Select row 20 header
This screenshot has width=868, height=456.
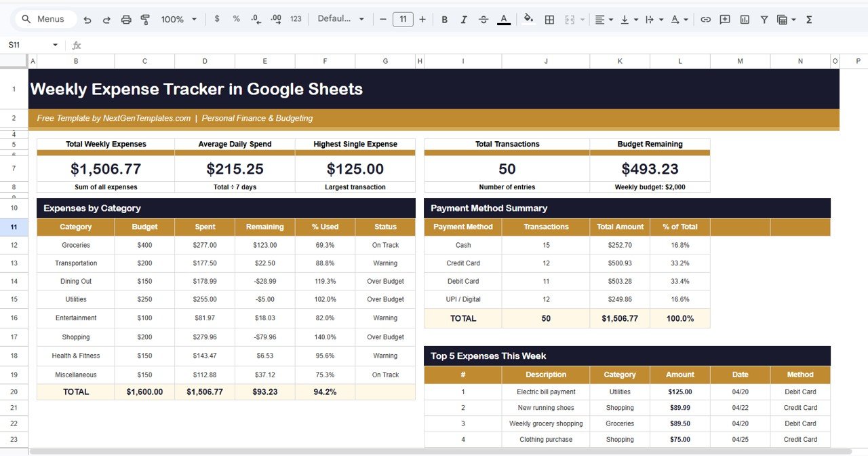tap(14, 392)
